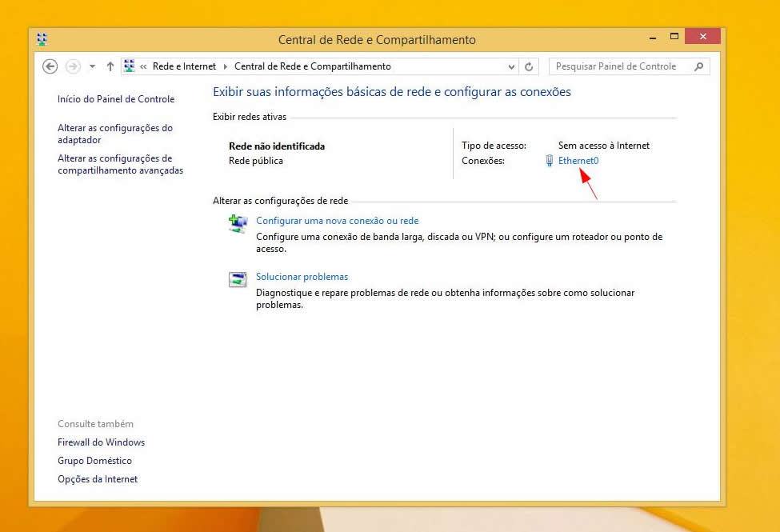Click the new connection setup icon
Screen dimensions: 780x532
238,225
